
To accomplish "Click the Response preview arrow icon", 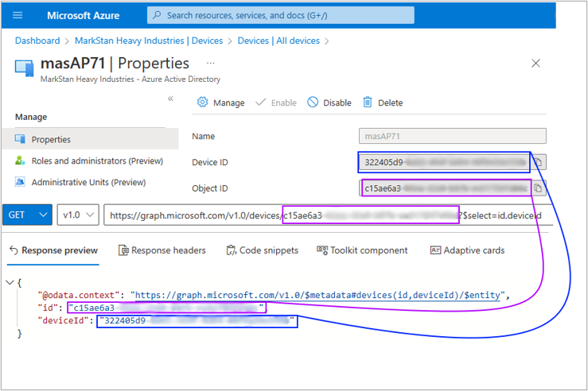I will [14, 250].
